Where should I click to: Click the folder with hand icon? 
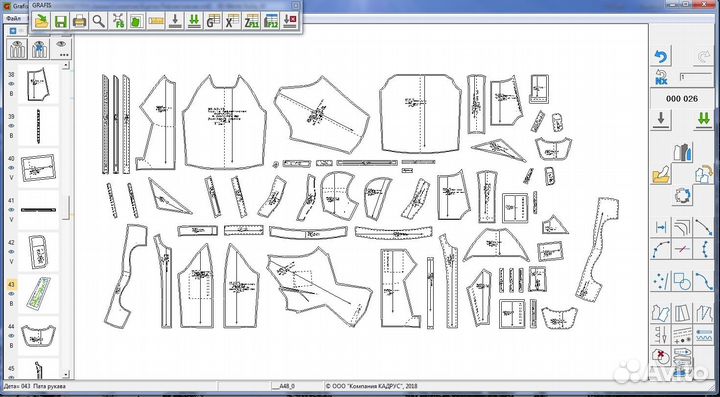pyautogui.click(x=661, y=174)
